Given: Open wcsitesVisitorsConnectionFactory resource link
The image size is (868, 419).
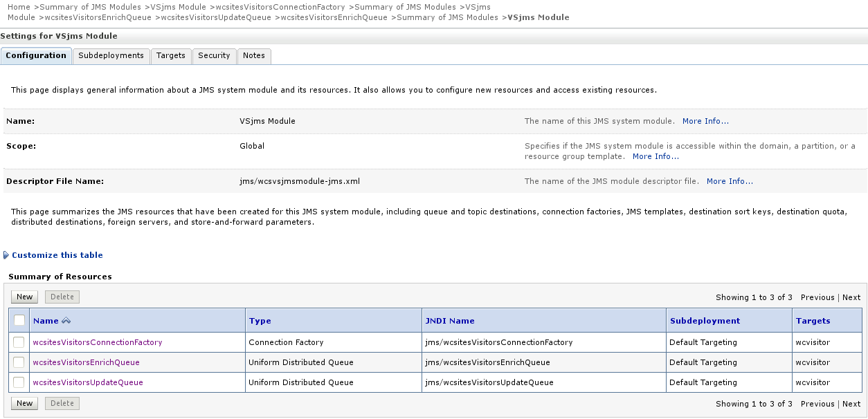Looking at the screenshot, I should (98, 342).
